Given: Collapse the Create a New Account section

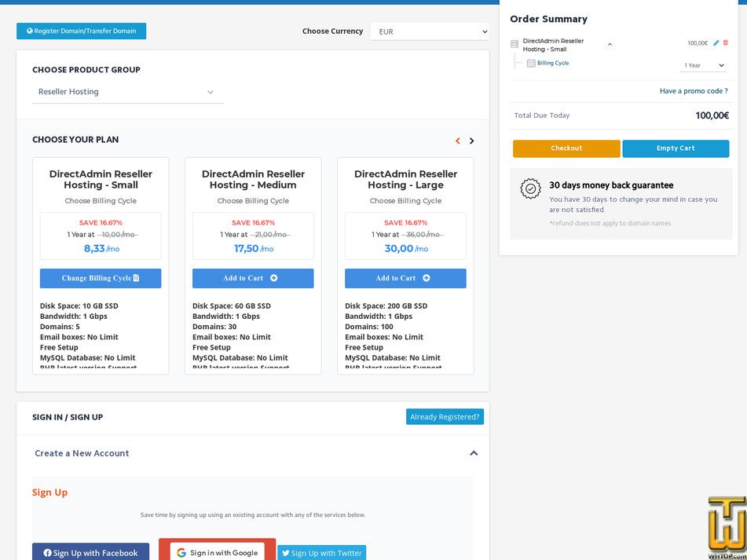Looking at the screenshot, I should [474, 453].
